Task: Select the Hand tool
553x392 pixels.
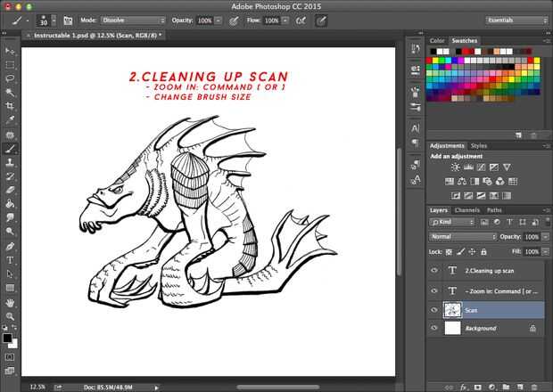Action: pos(11,303)
